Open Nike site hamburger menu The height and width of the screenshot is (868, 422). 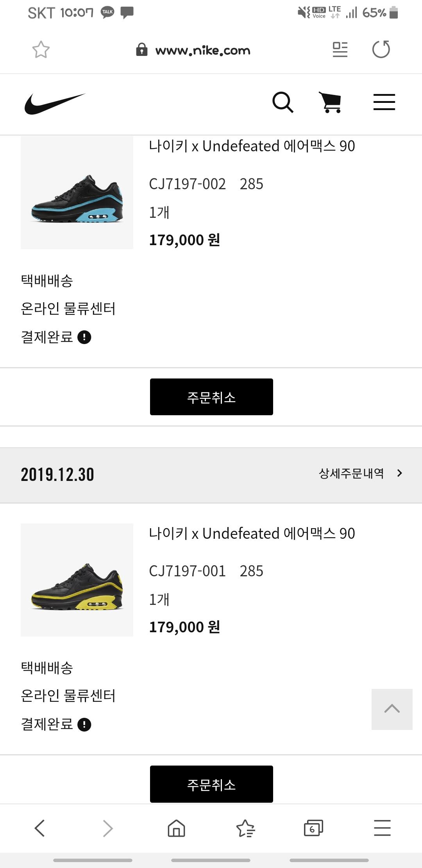[x=384, y=102]
